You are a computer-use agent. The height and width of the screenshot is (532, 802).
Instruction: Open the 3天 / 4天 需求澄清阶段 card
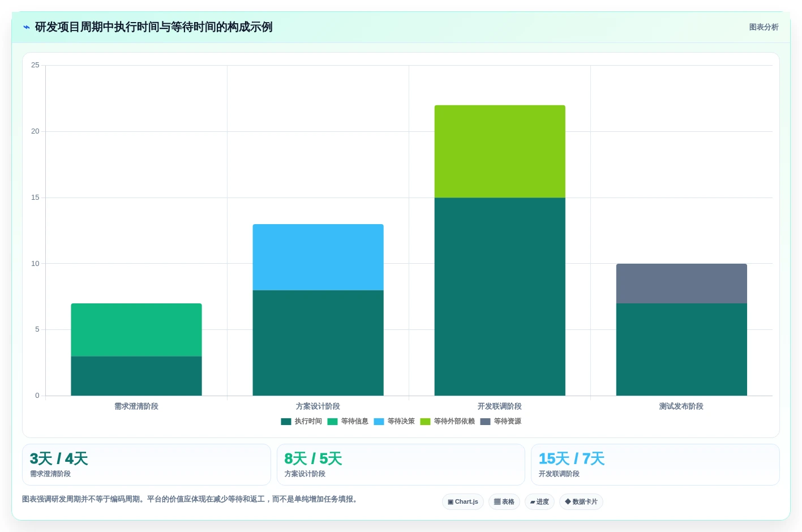tap(147, 465)
